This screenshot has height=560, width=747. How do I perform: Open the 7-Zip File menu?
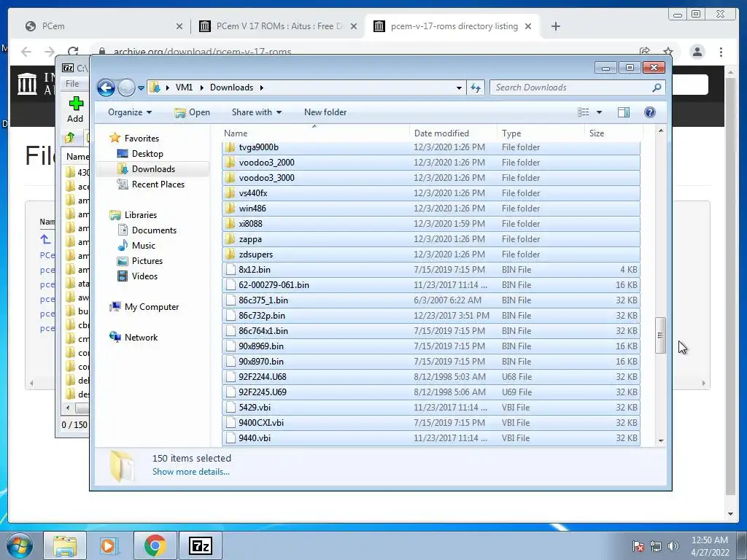pos(72,84)
